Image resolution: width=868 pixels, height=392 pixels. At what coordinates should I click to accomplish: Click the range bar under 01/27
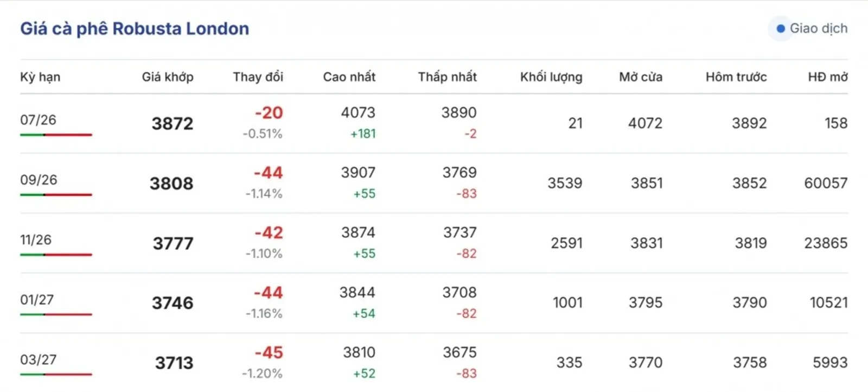[56, 314]
